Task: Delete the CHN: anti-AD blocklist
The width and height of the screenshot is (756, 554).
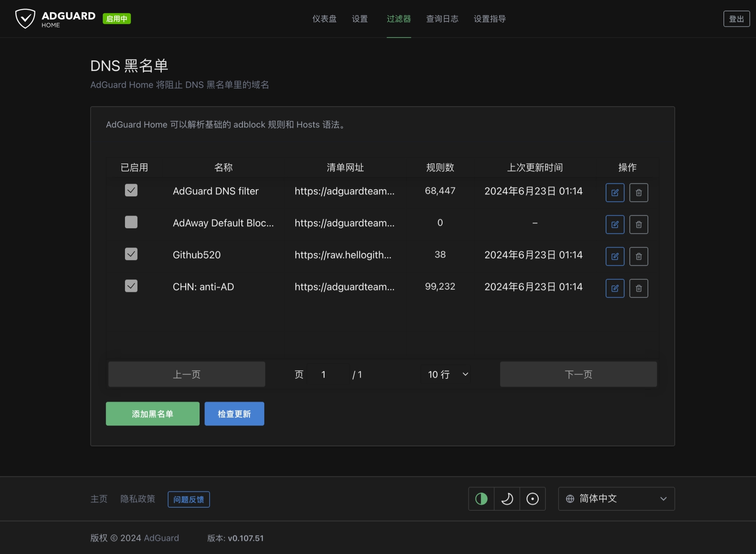Action: click(x=639, y=288)
